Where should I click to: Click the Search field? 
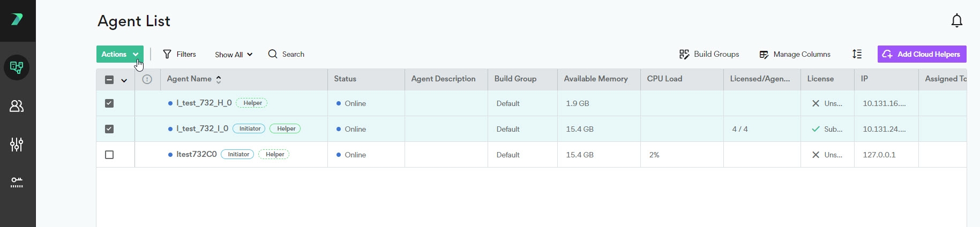(x=287, y=54)
